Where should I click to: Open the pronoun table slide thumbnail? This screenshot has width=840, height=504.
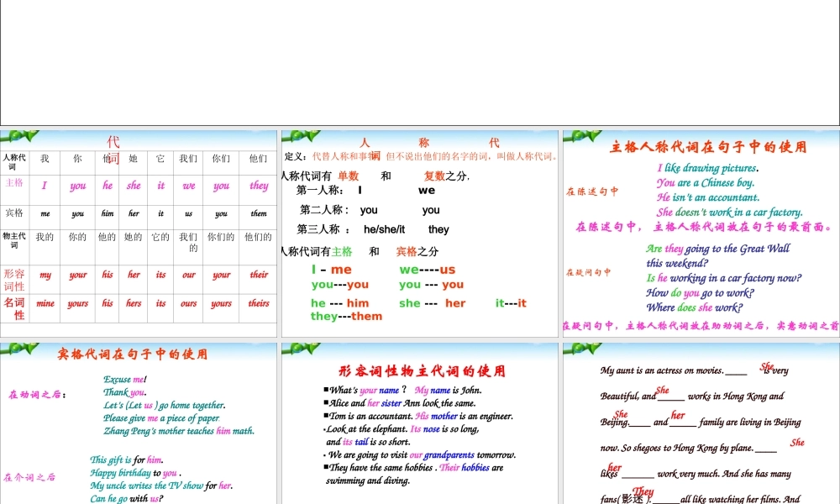(x=139, y=234)
